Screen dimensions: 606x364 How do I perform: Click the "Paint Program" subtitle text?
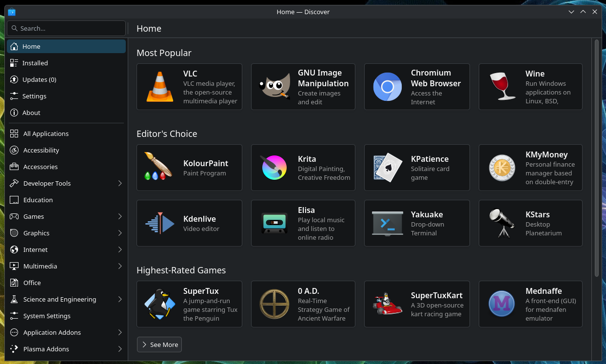point(205,173)
